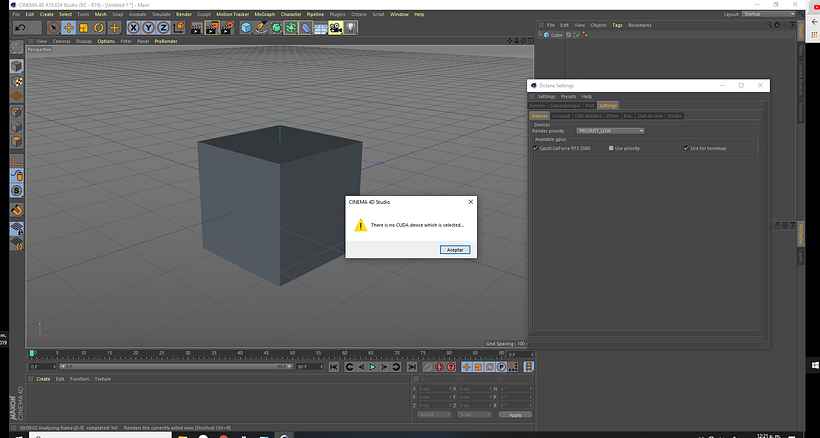Open the Octane menu
Image resolution: width=820 pixels, height=438 pixels.
pos(359,15)
